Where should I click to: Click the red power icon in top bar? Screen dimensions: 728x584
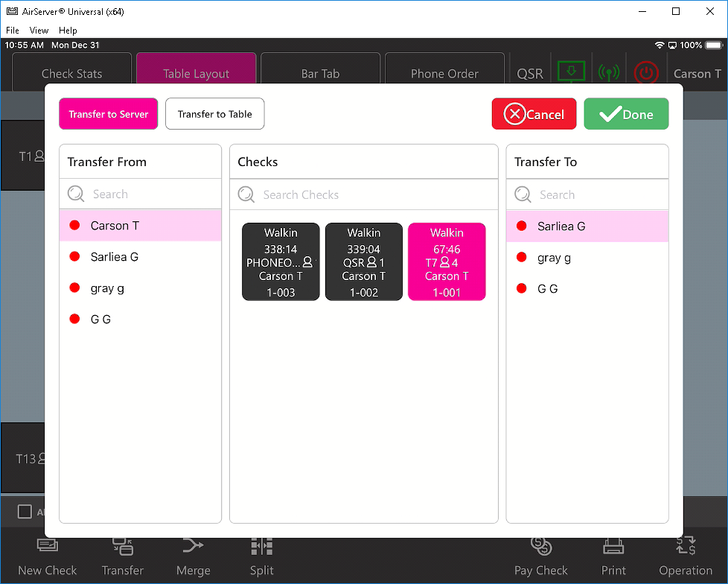[646, 73]
